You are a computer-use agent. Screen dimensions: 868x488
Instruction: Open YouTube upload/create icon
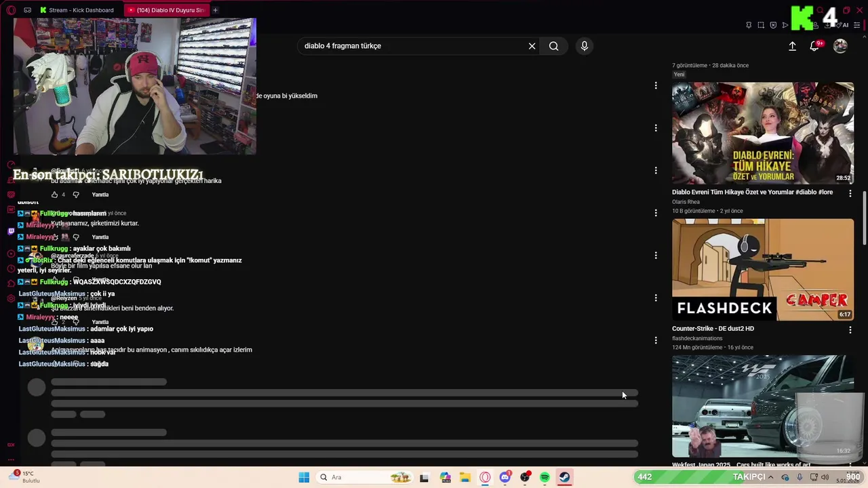click(x=792, y=46)
